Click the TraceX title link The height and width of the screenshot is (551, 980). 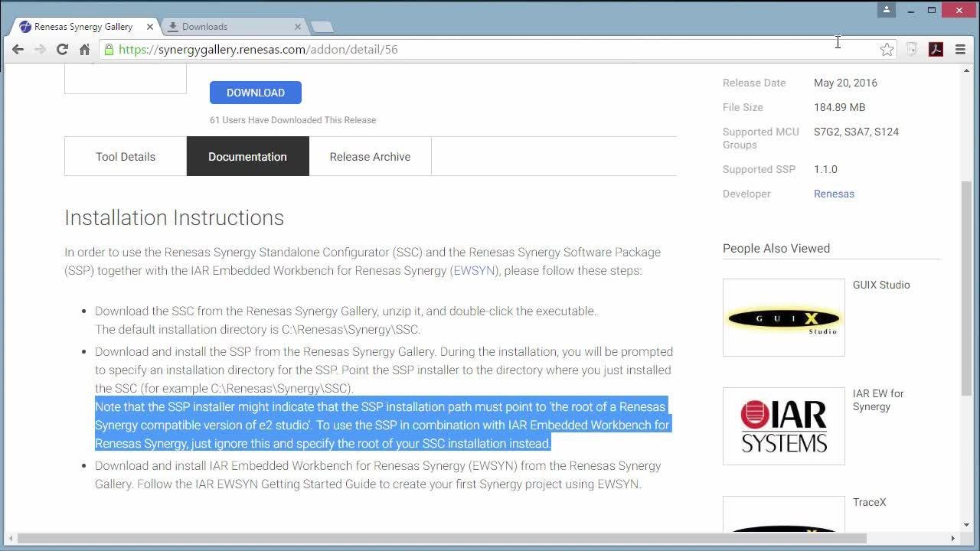870,502
